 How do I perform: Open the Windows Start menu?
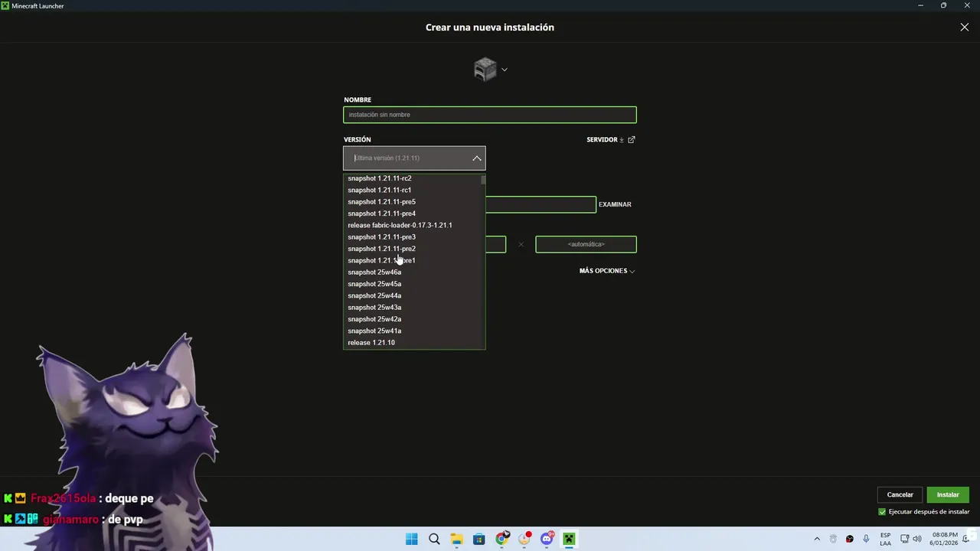coord(411,539)
